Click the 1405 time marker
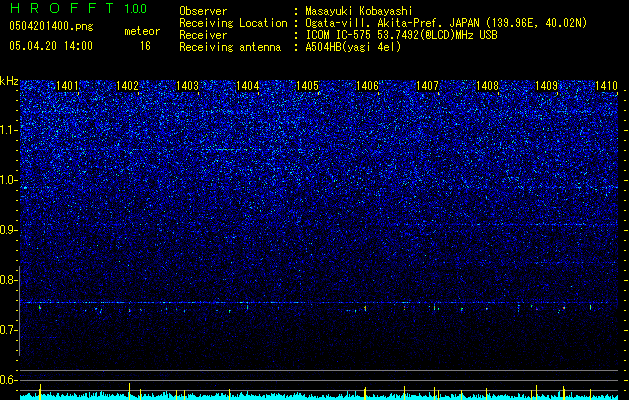629x400 pixels. point(307,85)
